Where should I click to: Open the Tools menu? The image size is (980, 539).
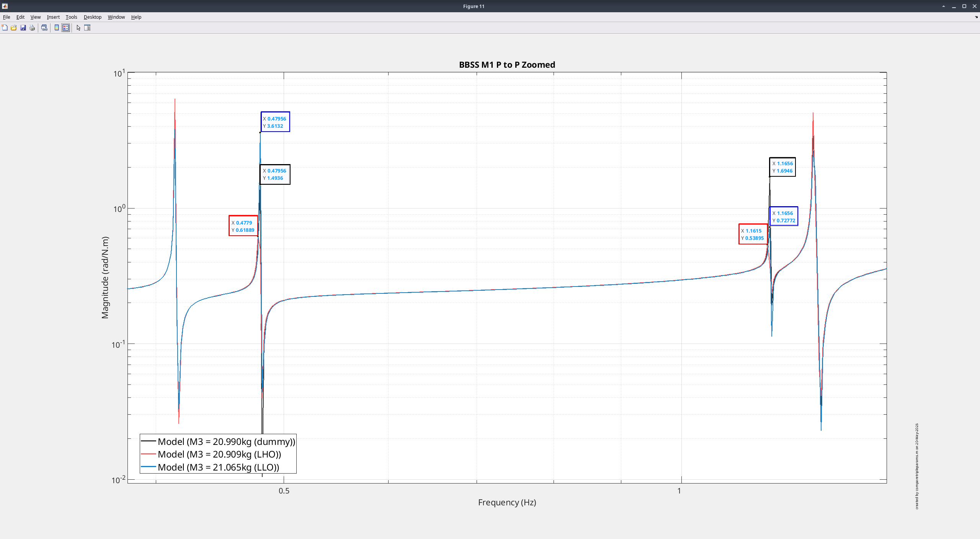(71, 17)
